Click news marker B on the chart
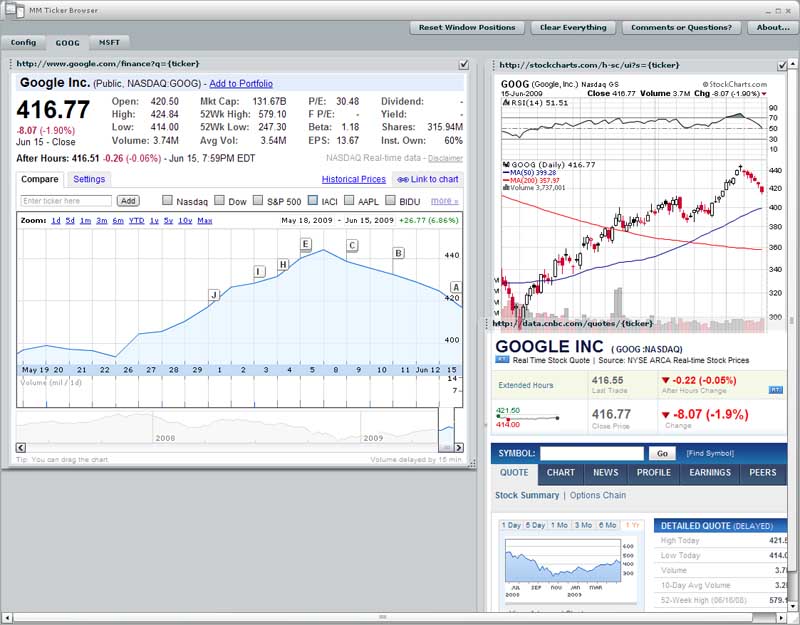 click(x=398, y=253)
